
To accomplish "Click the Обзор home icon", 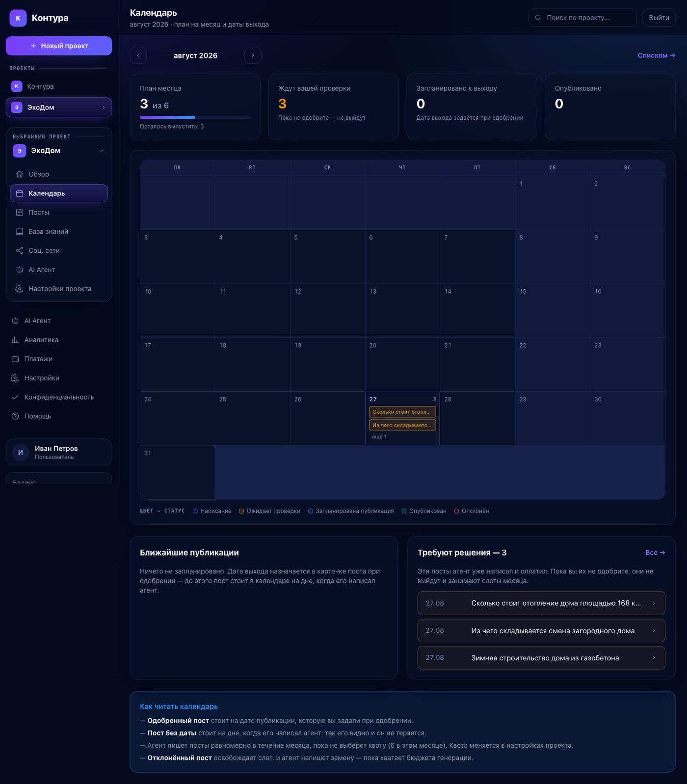I will click(20, 174).
